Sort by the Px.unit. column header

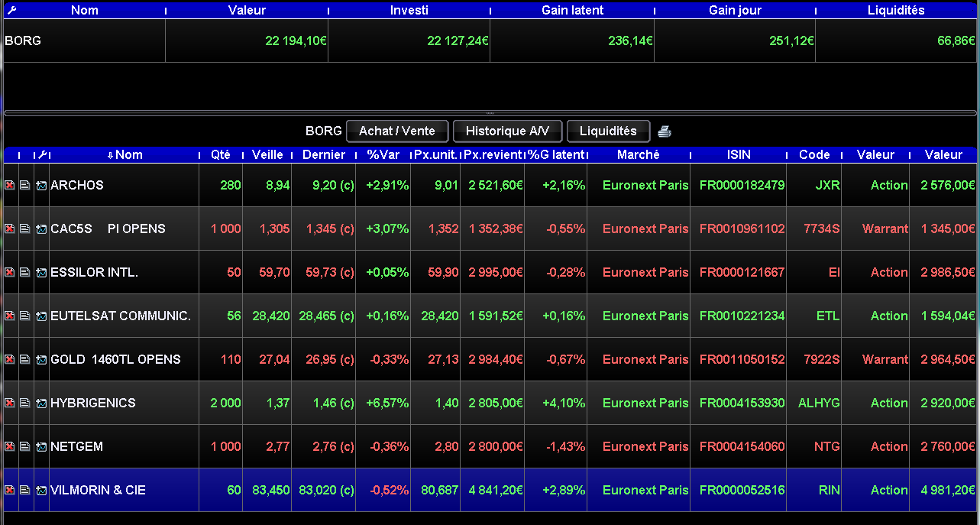[x=435, y=155]
